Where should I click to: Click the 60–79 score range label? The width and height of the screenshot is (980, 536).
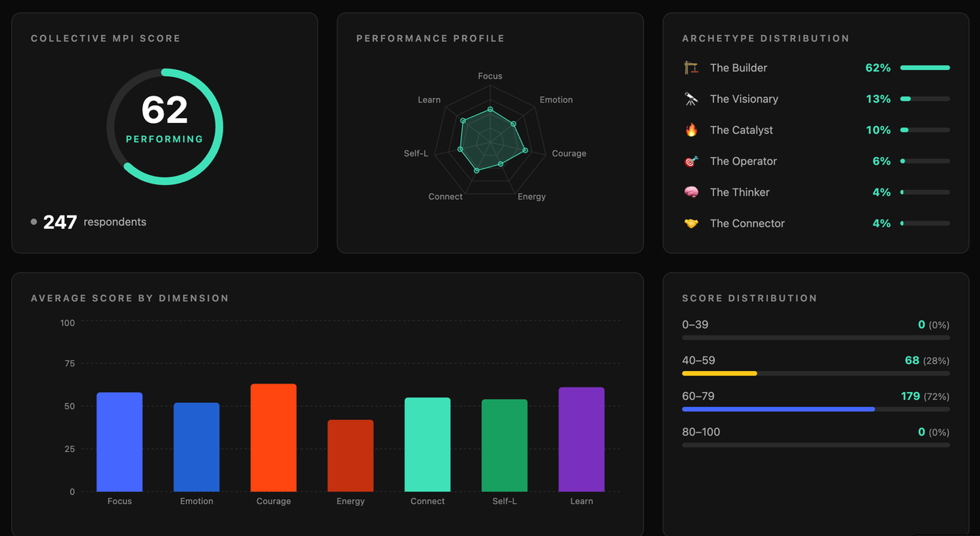click(698, 396)
